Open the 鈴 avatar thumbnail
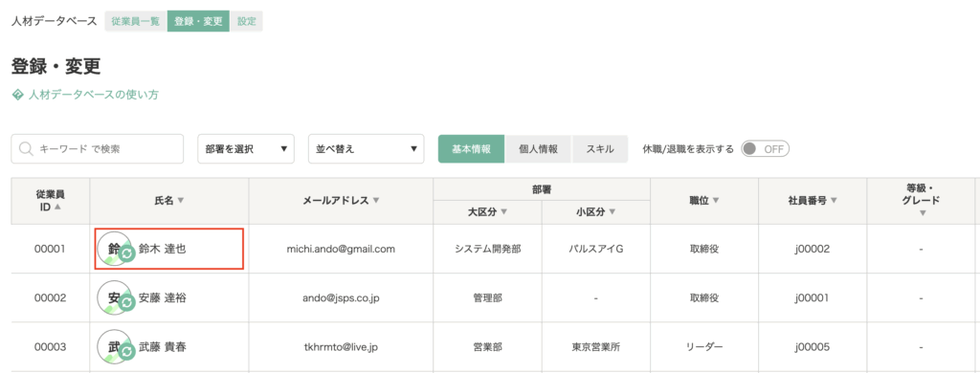The image size is (980, 373). [114, 249]
